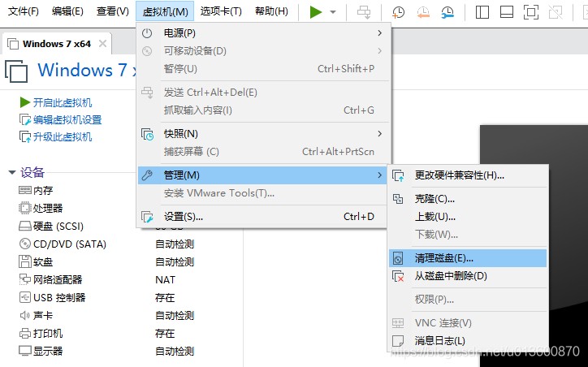Toggle the library sidebar panel icon

pos(482,12)
